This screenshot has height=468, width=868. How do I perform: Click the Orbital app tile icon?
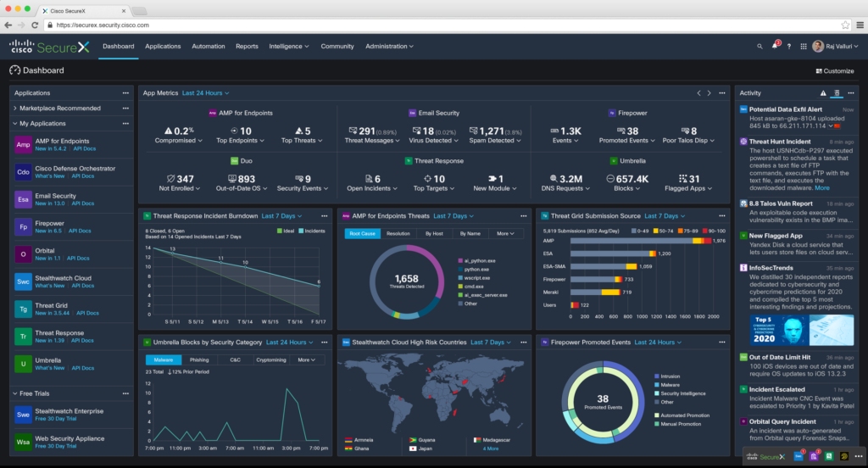(x=23, y=255)
